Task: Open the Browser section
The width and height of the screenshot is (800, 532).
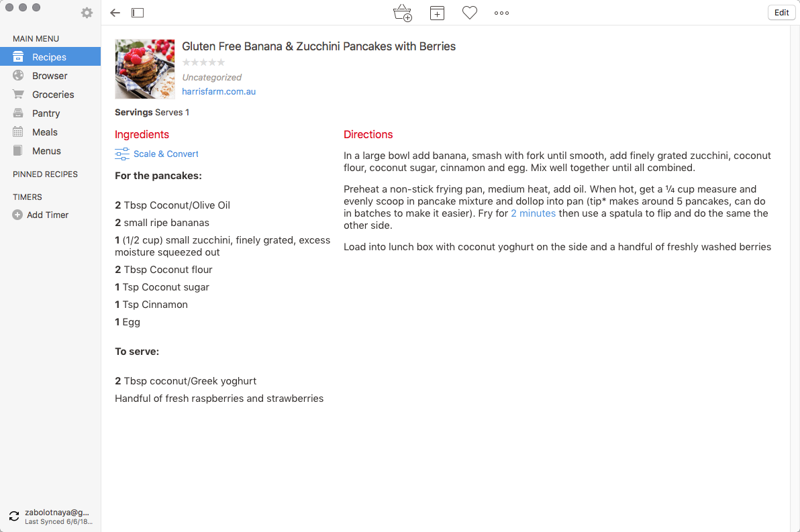Action: (50, 76)
